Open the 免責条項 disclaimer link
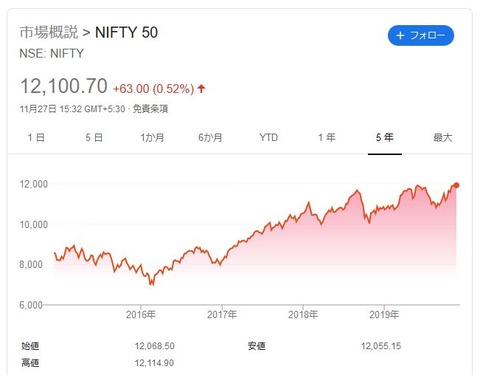 coord(150,109)
